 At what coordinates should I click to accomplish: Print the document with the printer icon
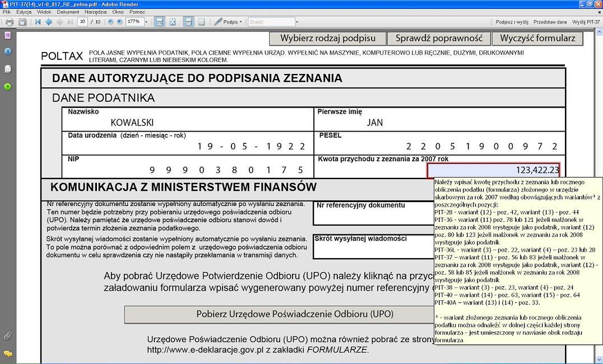tap(10, 22)
